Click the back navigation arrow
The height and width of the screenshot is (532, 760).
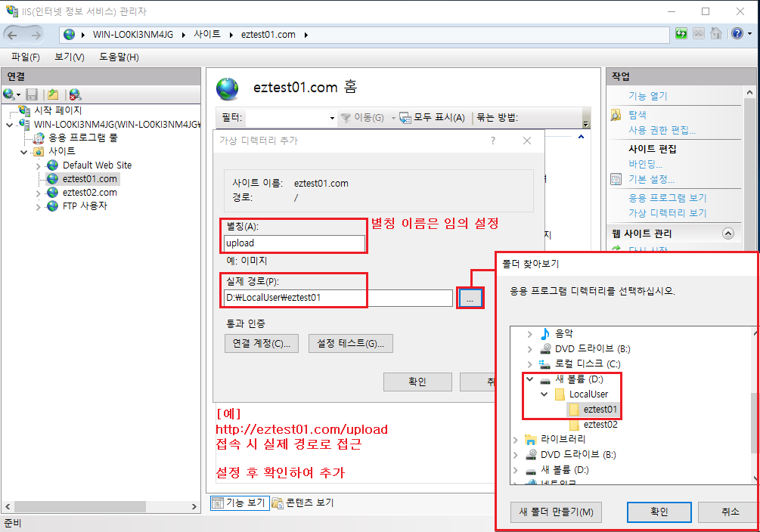(x=13, y=35)
